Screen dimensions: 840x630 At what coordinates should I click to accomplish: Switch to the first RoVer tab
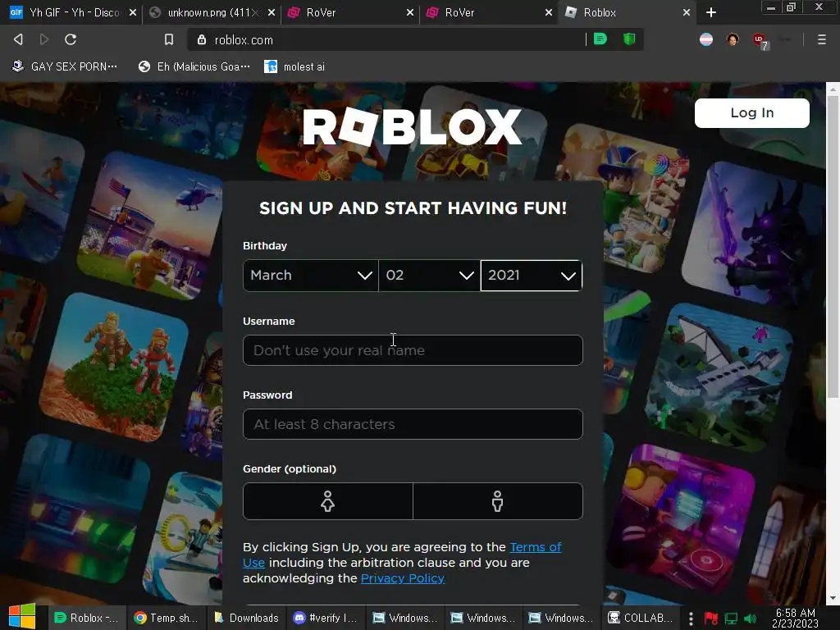click(350, 12)
